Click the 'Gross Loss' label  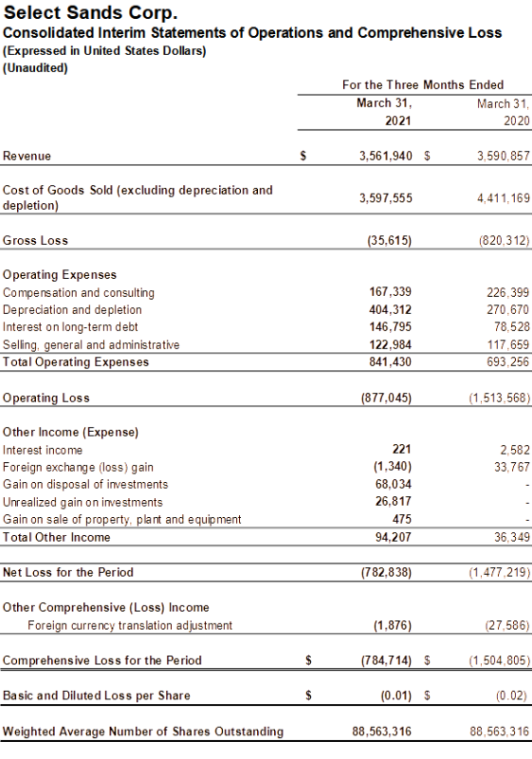[35, 241]
